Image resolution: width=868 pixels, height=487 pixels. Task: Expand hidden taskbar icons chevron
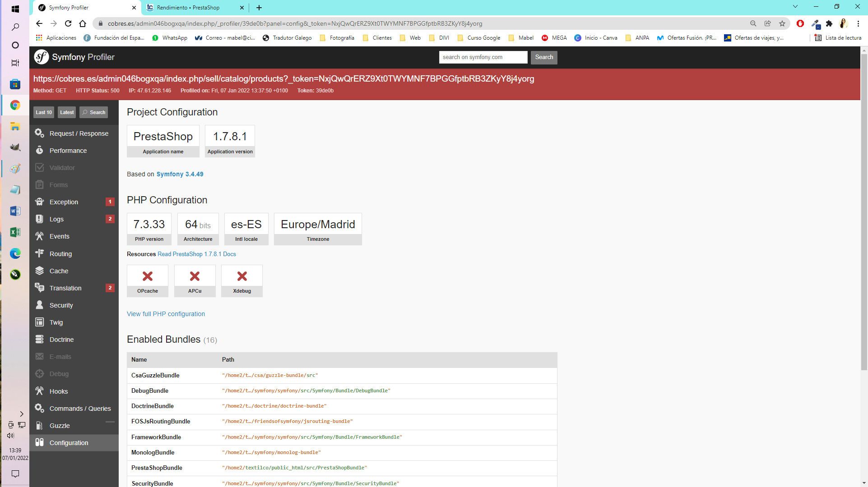[21, 413]
